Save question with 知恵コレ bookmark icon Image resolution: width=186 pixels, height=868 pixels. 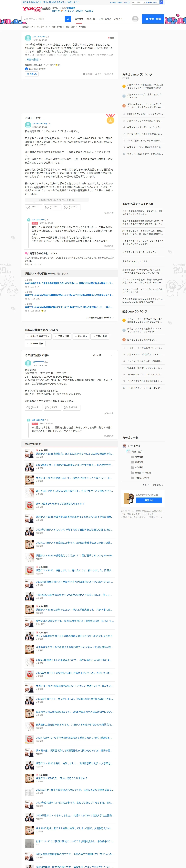coord(88,74)
